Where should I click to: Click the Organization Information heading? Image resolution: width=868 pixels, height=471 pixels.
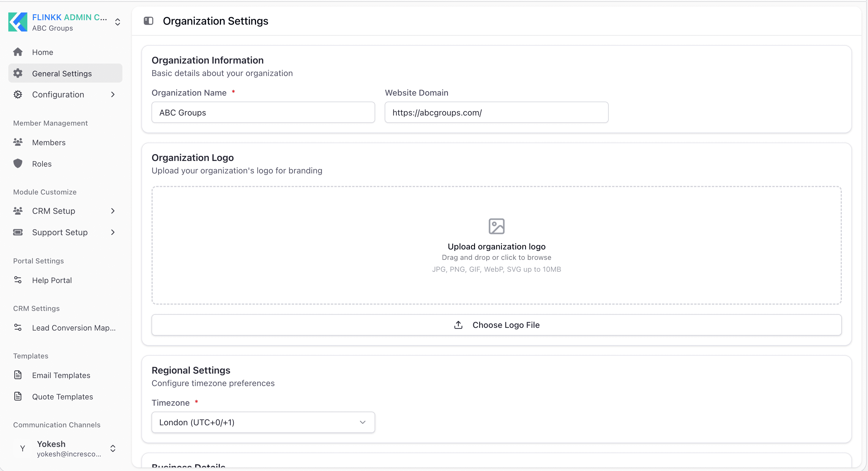tap(208, 60)
